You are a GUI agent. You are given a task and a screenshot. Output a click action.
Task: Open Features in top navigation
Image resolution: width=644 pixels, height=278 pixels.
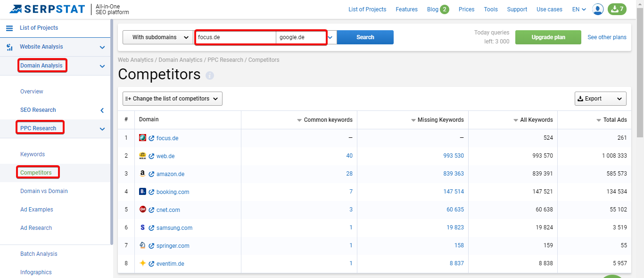[x=407, y=9]
